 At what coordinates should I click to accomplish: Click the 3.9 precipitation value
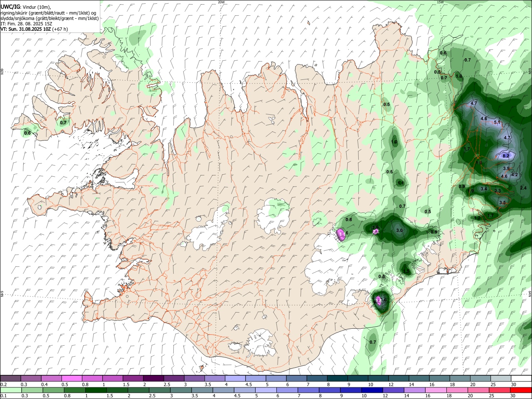506,168
